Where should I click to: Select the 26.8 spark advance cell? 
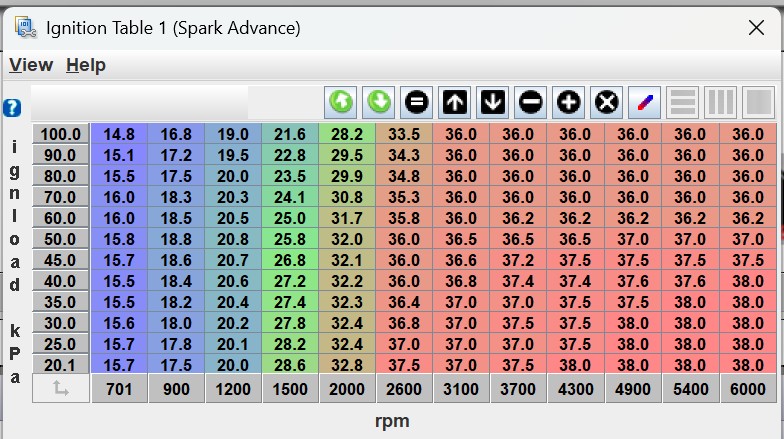(x=290, y=260)
